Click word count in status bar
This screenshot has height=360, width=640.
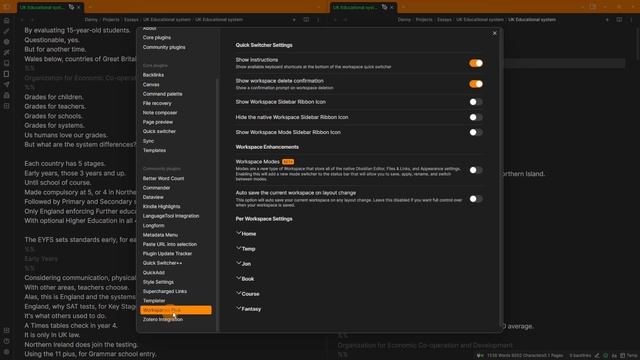pyautogui.click(x=525, y=356)
